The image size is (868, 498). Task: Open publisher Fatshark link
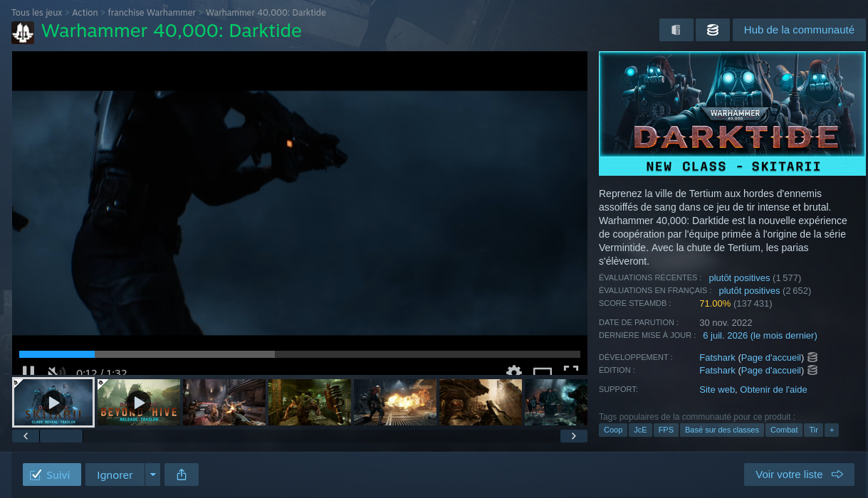point(717,370)
